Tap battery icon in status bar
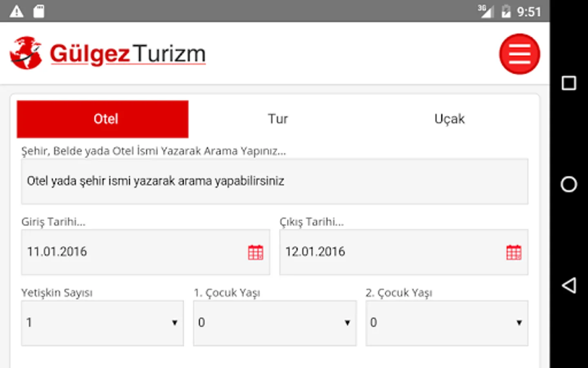 [x=506, y=11]
